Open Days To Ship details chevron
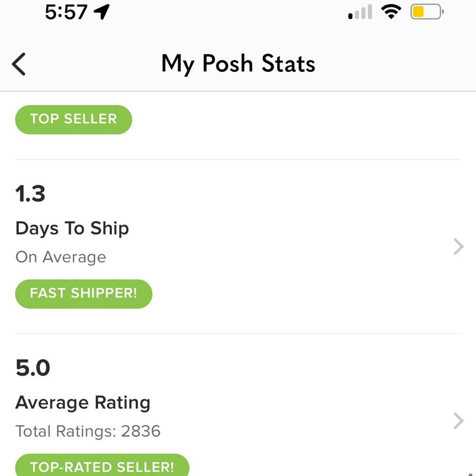The height and width of the screenshot is (476, 476). coord(458,247)
